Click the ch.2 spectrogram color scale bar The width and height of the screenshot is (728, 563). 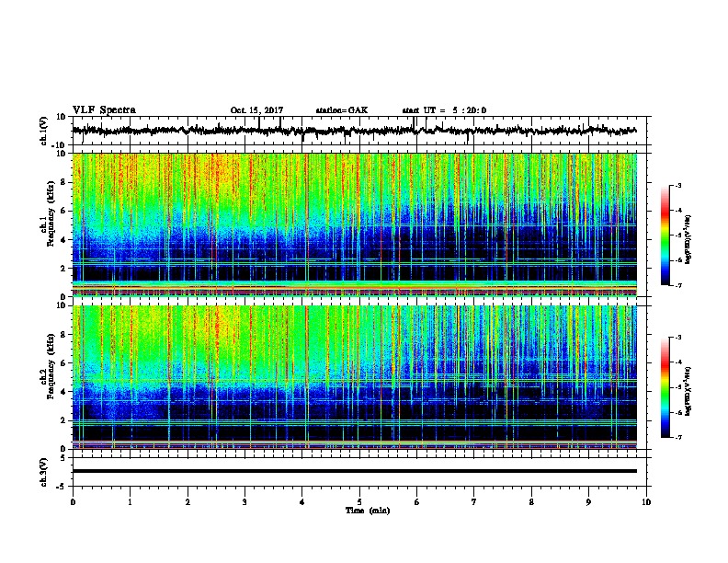click(665, 387)
